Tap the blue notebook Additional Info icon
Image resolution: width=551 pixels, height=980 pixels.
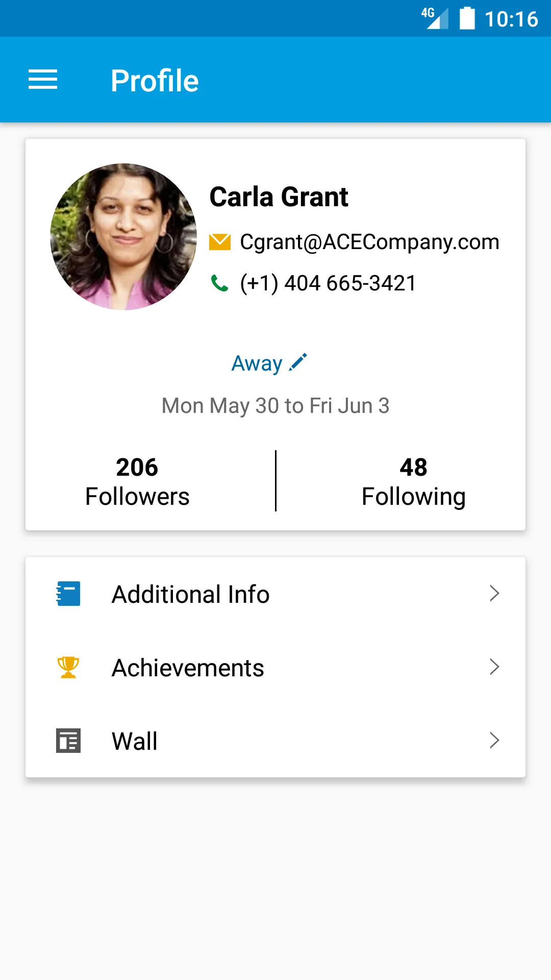68,594
